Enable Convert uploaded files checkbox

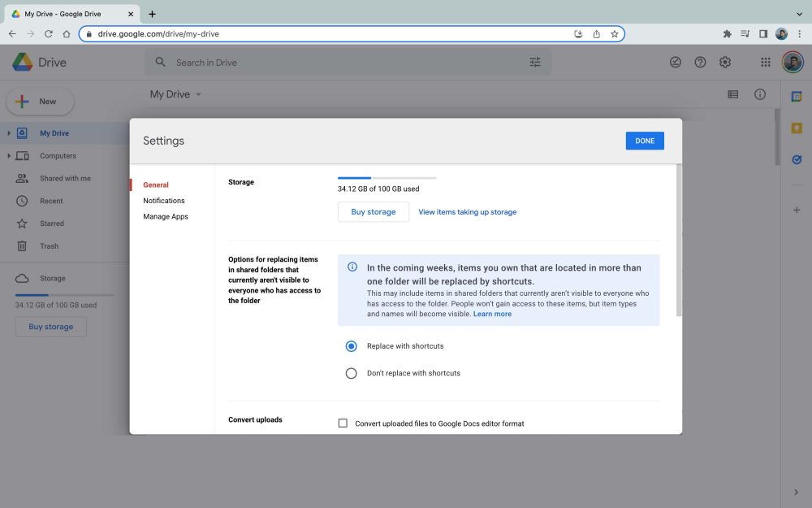[x=343, y=423]
